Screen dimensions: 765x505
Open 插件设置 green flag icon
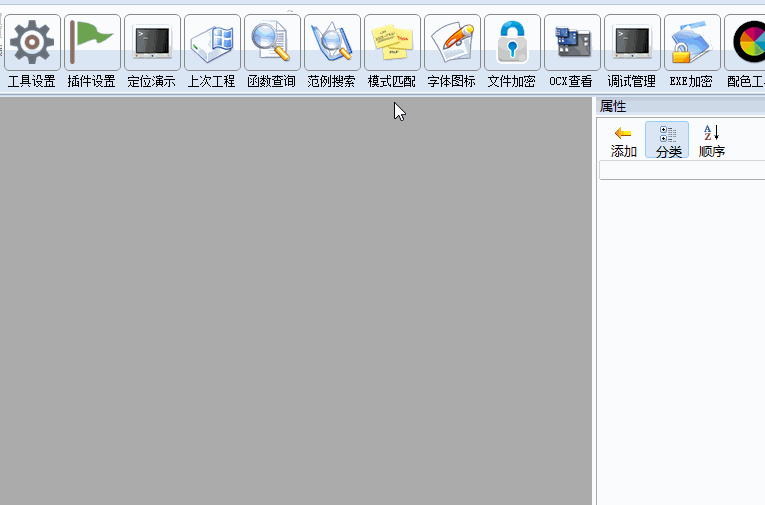click(x=92, y=42)
